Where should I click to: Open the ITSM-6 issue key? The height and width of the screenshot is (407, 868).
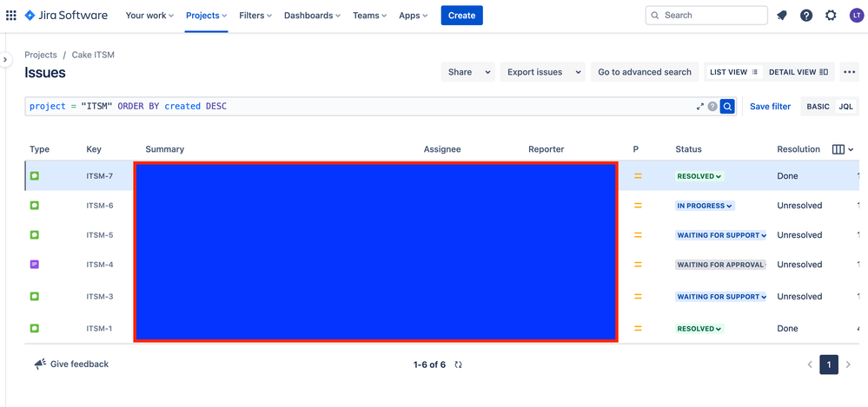click(x=100, y=205)
